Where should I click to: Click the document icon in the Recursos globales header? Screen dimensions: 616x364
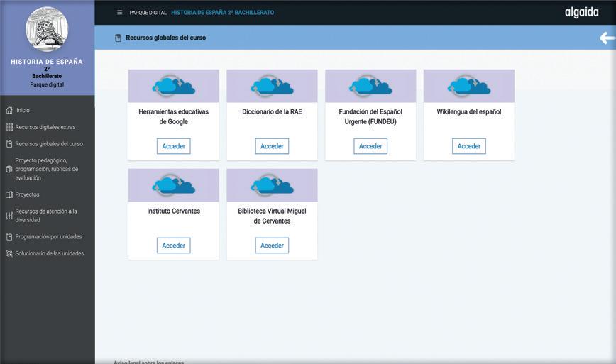[x=118, y=38]
